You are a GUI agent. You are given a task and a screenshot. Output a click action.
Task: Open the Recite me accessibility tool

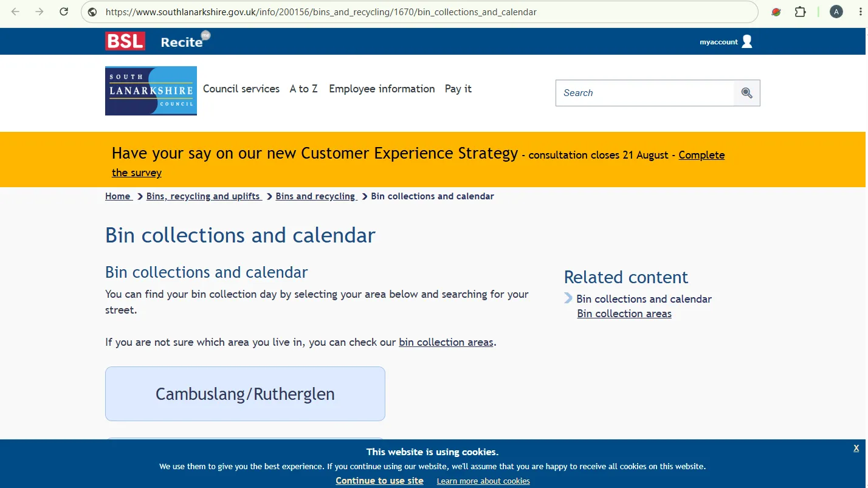(x=185, y=40)
